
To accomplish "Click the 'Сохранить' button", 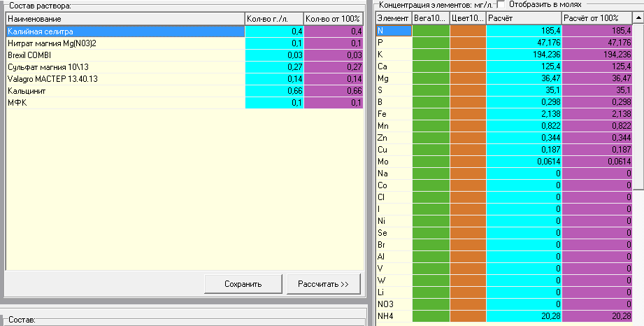I will [243, 283].
